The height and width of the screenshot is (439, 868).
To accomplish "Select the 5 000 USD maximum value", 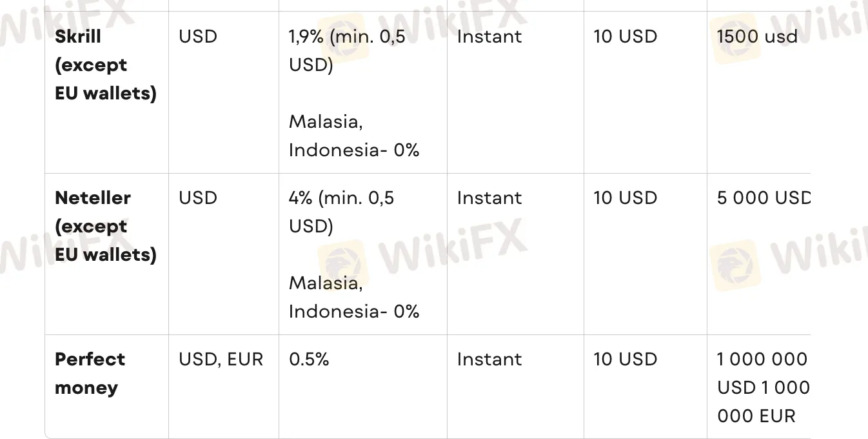I will tap(764, 198).
